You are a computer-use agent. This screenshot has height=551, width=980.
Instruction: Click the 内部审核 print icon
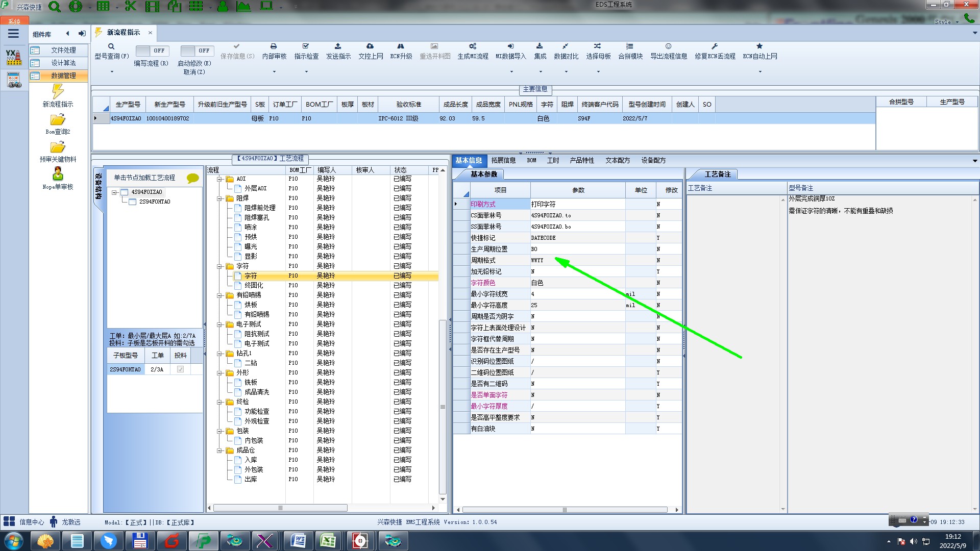coord(274,46)
